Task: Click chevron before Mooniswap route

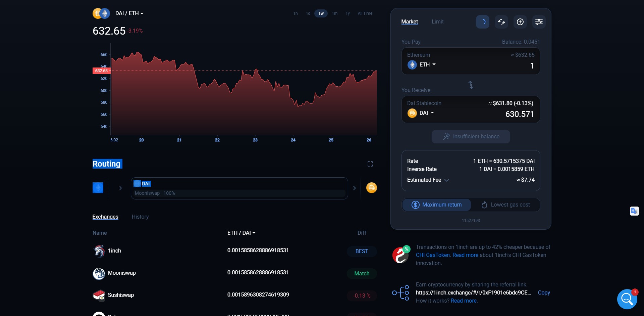Action: (x=120, y=188)
